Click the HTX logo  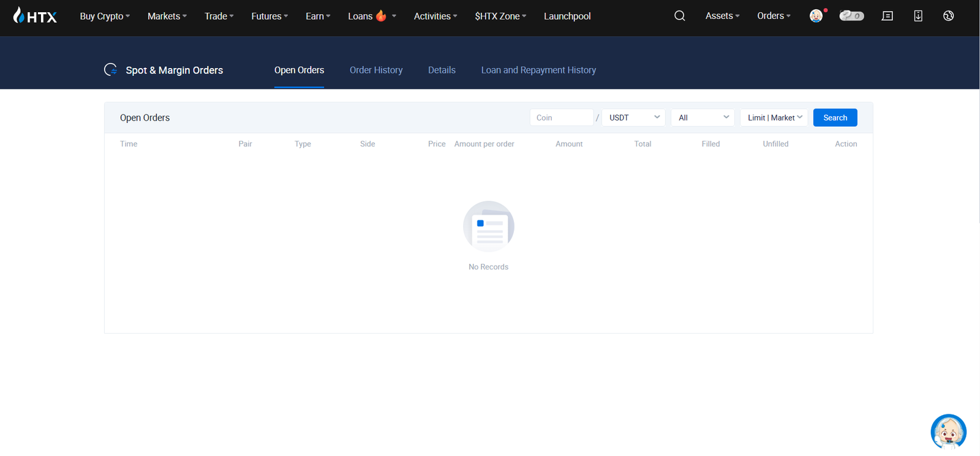(x=35, y=16)
